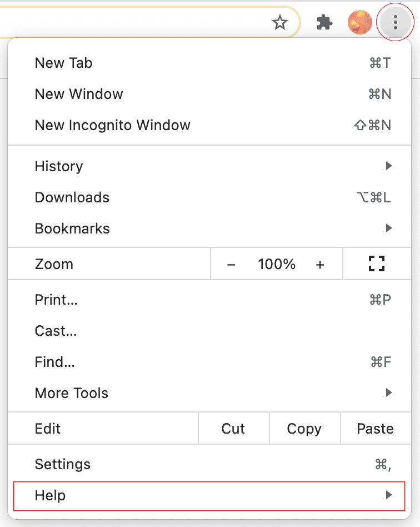Select New Tab menu item
Viewport: 420px width, 527px height.
click(x=209, y=63)
